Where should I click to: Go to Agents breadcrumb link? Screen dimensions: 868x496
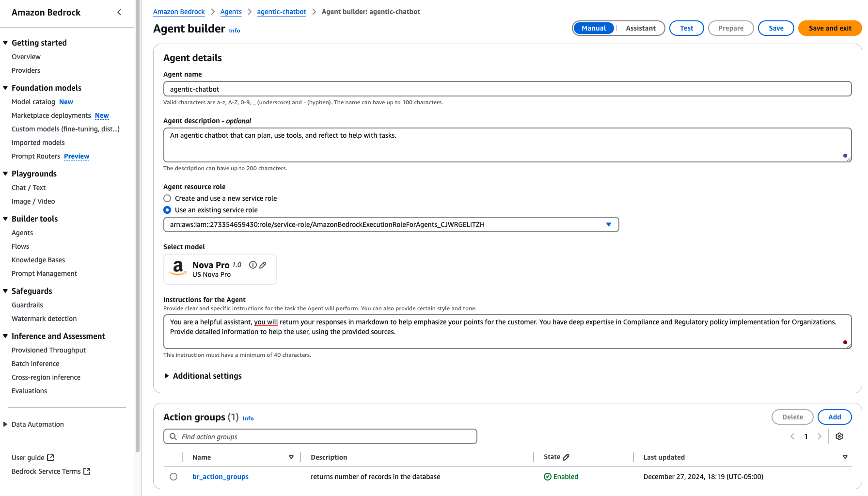[x=231, y=12]
